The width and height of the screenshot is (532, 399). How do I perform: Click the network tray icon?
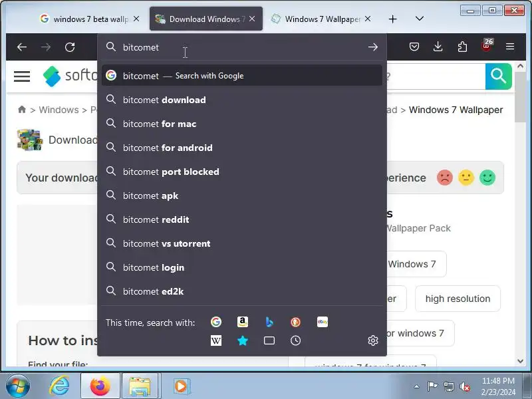point(448,386)
